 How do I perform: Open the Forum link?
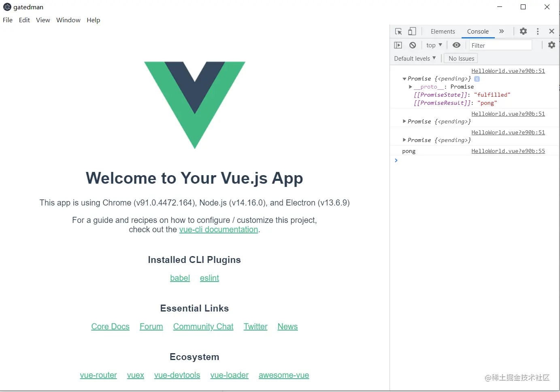coord(151,326)
